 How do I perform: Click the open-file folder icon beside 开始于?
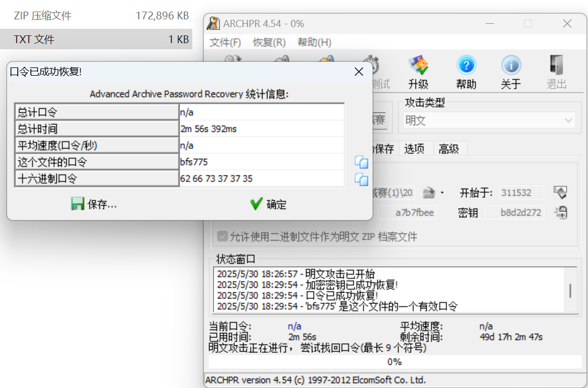coord(429,193)
